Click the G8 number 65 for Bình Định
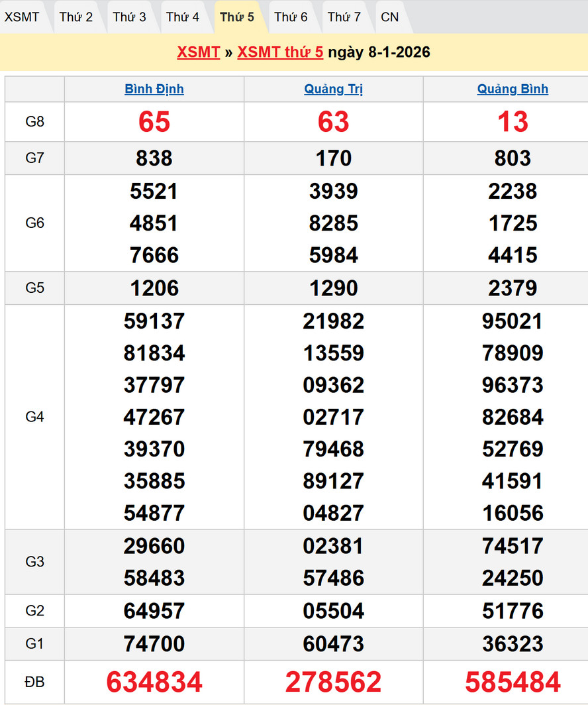Screen dimensions: 588x705 (154, 122)
